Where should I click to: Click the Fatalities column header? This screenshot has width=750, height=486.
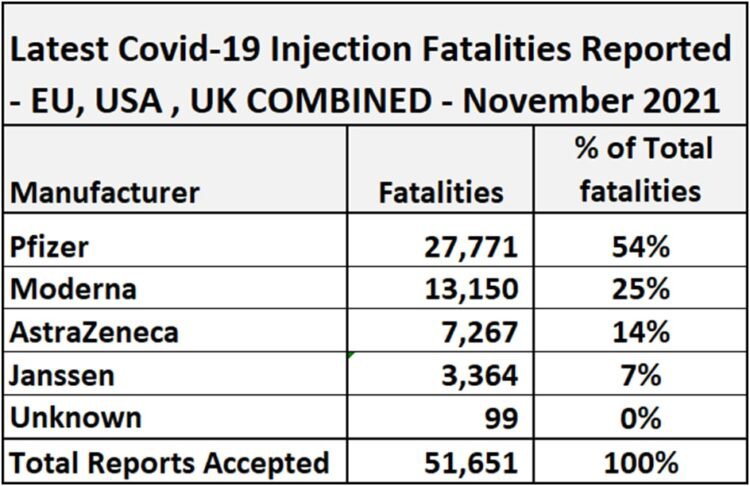pyautogui.click(x=440, y=192)
